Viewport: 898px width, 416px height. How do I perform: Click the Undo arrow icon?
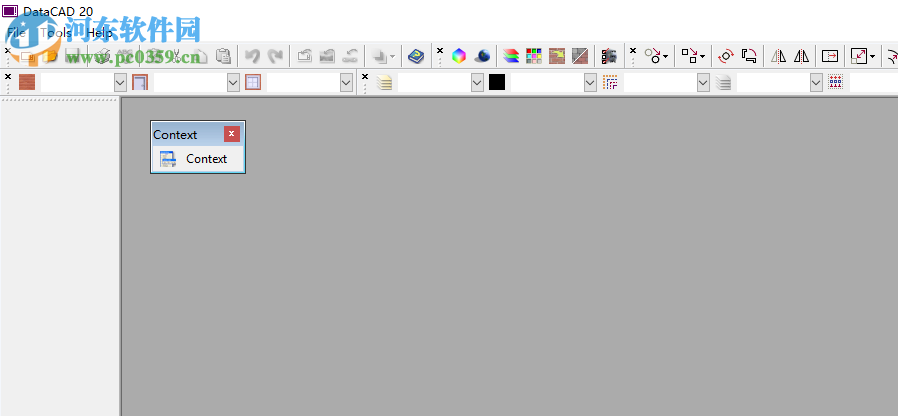pos(253,56)
